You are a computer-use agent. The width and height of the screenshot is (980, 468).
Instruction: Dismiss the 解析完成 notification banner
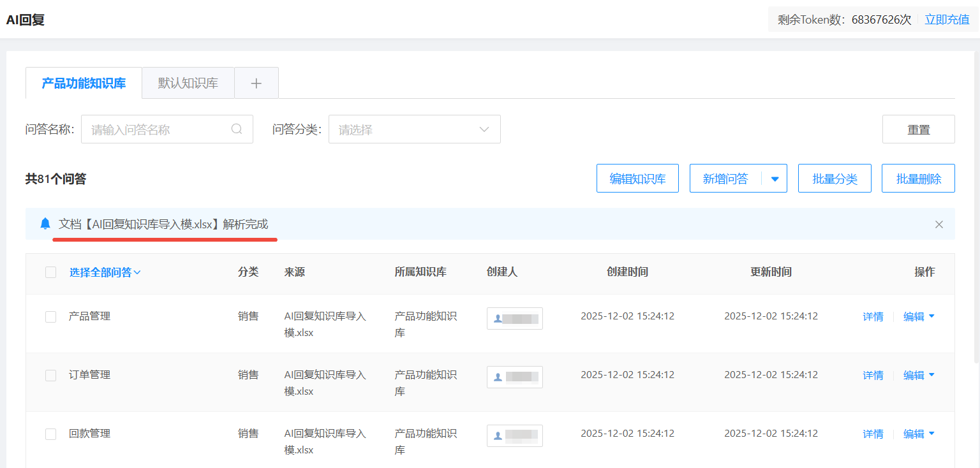click(939, 224)
